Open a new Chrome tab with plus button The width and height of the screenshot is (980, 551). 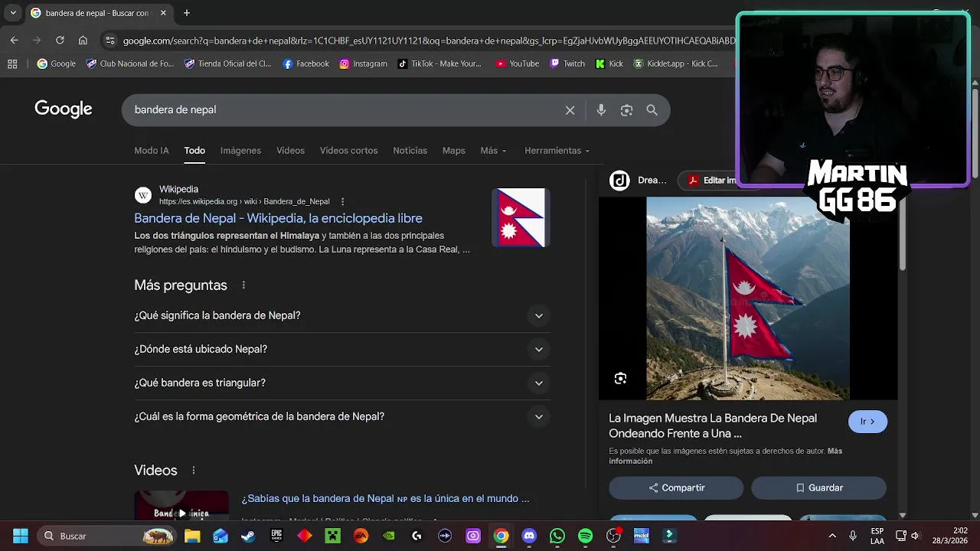[187, 13]
